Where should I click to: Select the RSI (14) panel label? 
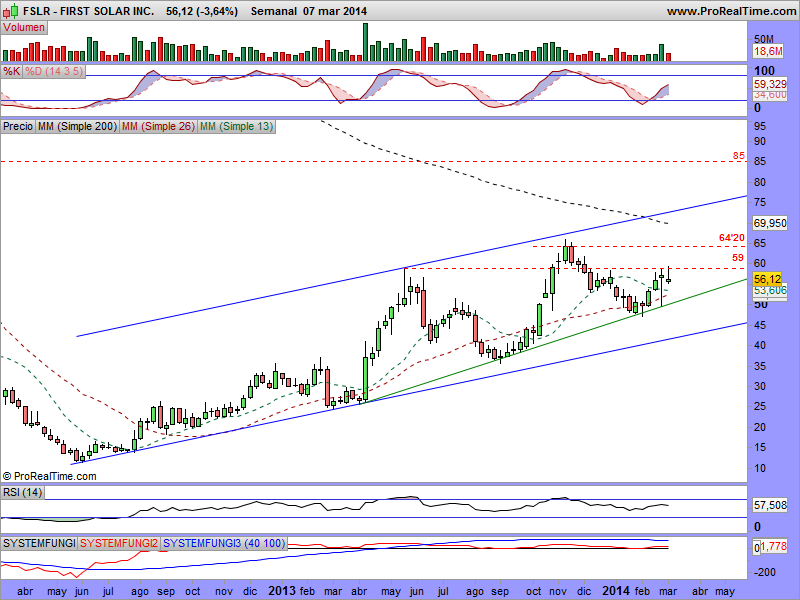pyautogui.click(x=22, y=491)
